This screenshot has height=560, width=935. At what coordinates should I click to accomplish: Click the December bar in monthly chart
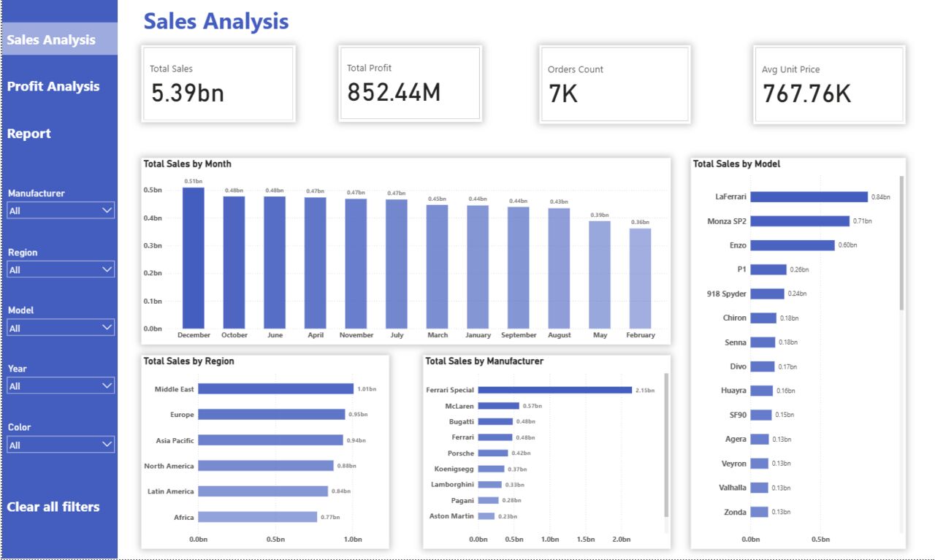click(194, 258)
